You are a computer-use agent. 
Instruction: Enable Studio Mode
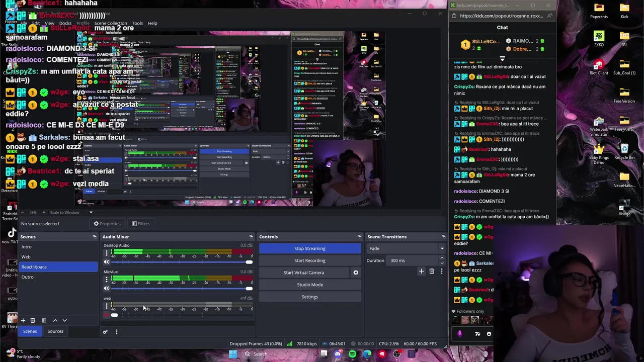[310, 285]
